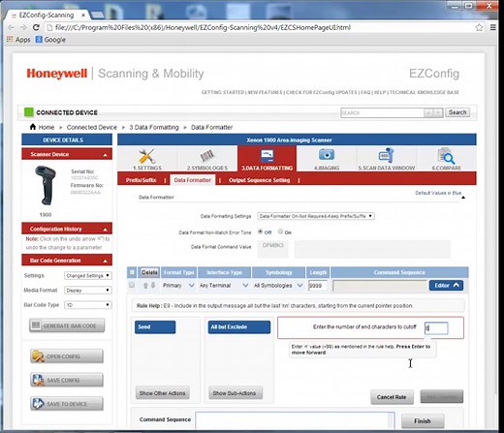This screenshot has width=504, height=433.
Task: Open the Bar Code Type dropdown
Action: (x=87, y=304)
